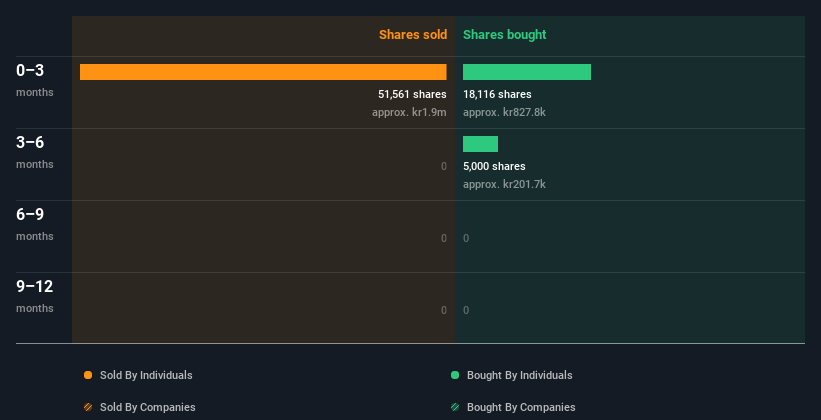The image size is (821, 420).
Task: Select the 6–9 months row label
Action: coord(35,224)
